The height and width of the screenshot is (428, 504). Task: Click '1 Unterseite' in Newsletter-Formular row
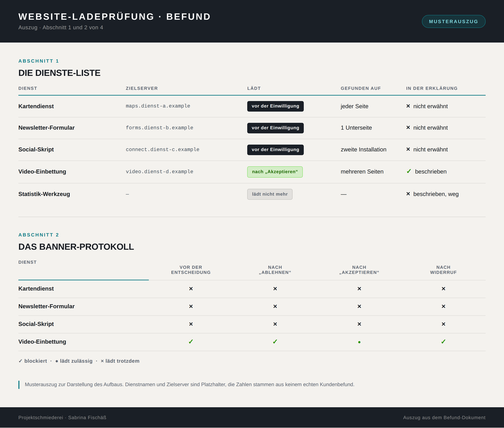[356, 128]
